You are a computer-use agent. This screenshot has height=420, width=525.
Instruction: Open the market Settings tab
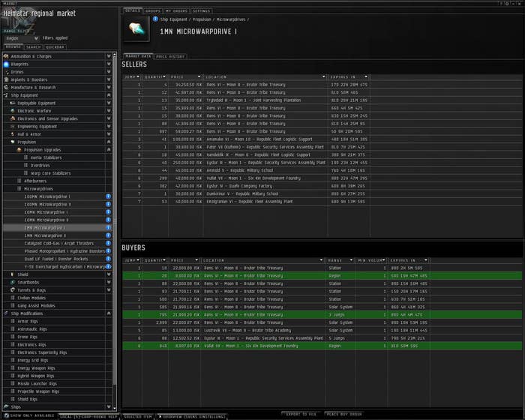201,11
